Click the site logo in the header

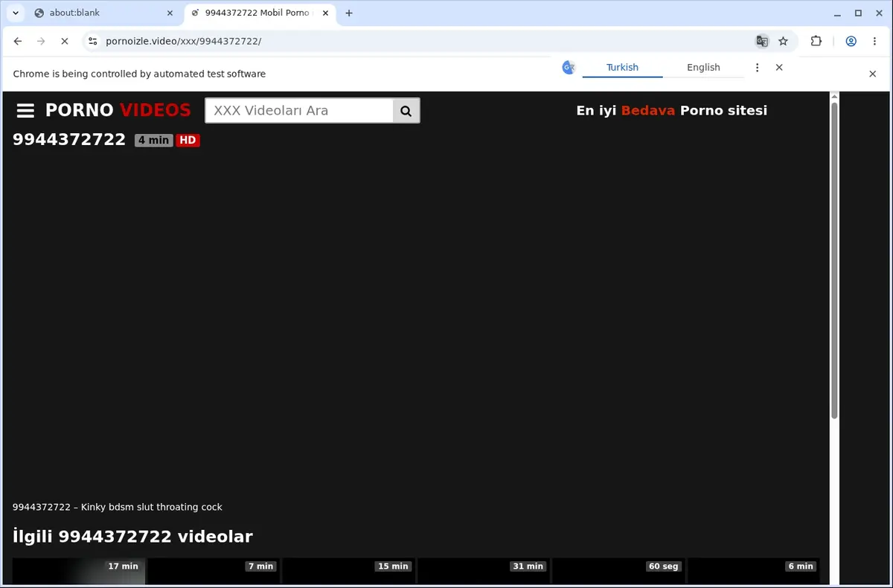(x=118, y=110)
